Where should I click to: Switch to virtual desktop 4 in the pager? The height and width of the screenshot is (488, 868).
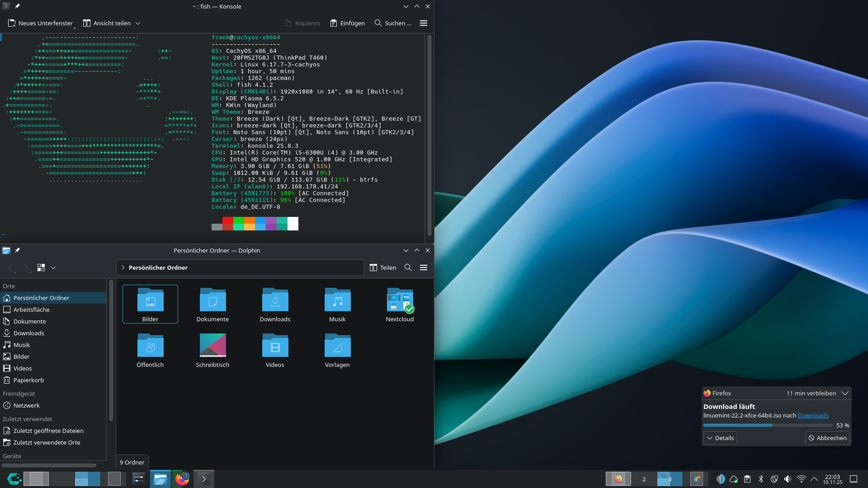click(x=697, y=479)
